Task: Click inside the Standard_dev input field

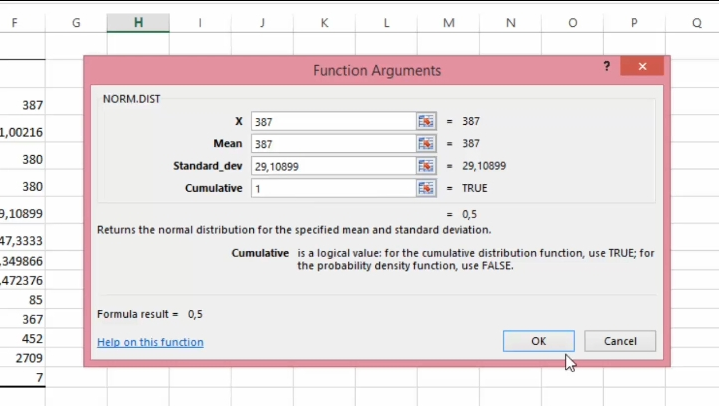Action: click(x=333, y=166)
